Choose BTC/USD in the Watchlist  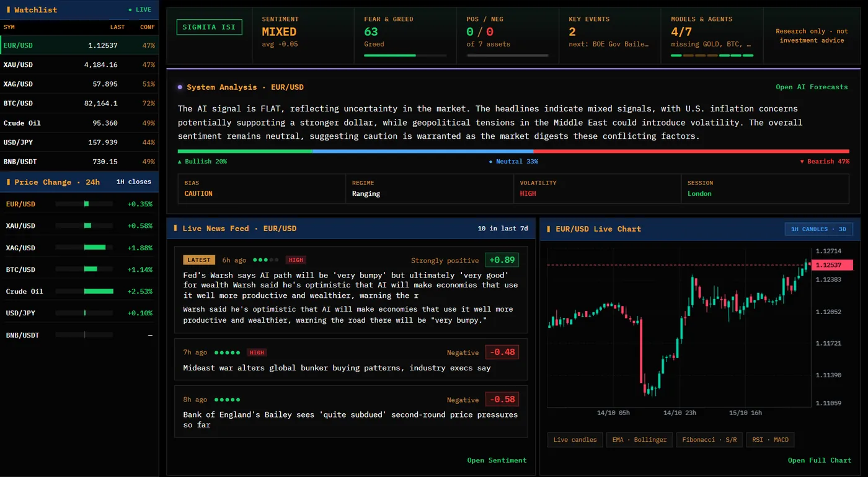tap(79, 103)
